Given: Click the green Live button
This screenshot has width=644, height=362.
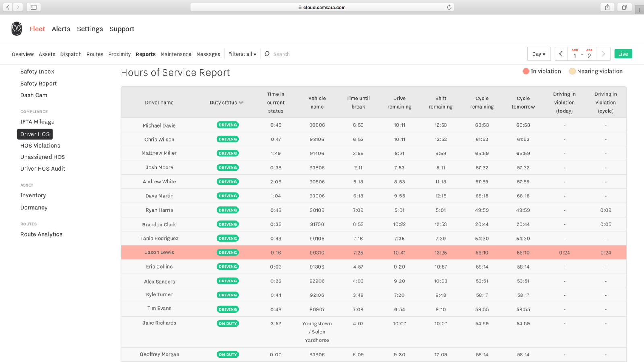Looking at the screenshot, I should pos(623,54).
